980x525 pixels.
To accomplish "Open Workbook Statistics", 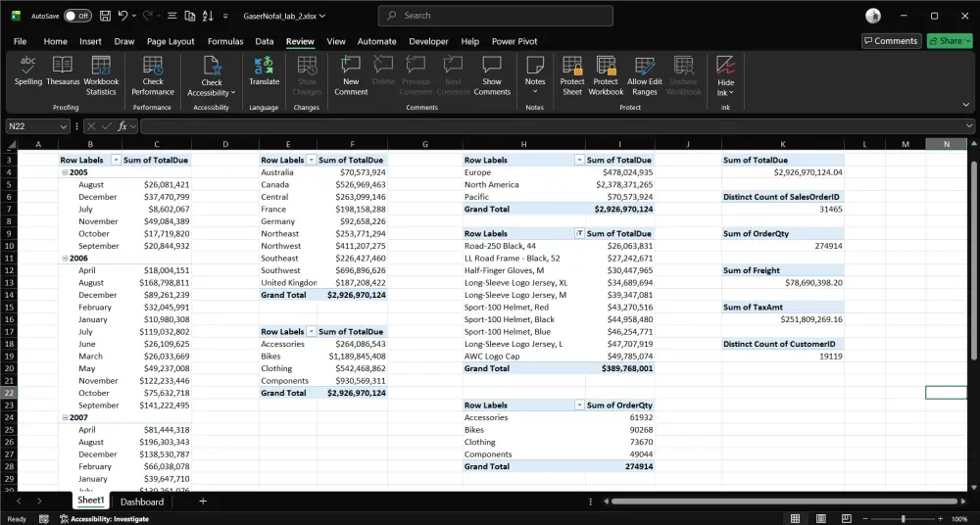I will (101, 75).
